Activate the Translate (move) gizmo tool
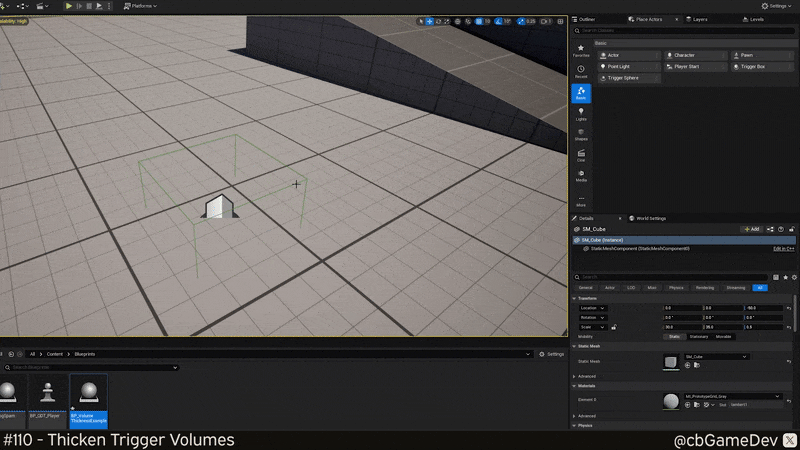 pos(430,21)
